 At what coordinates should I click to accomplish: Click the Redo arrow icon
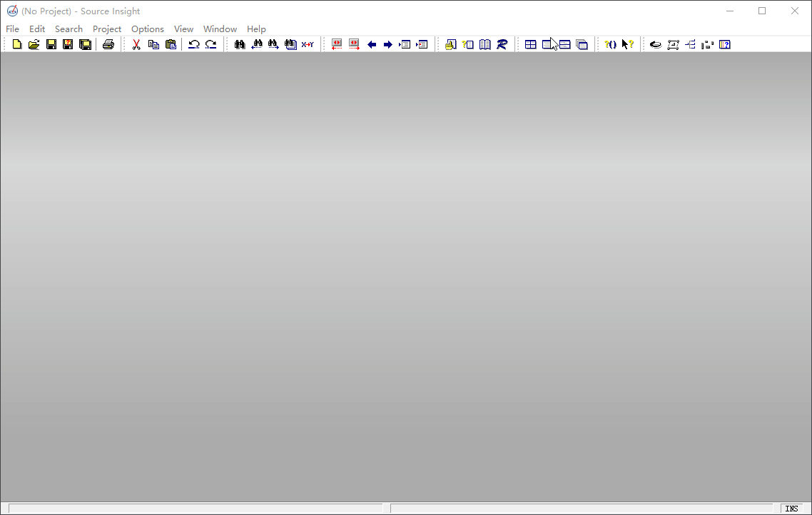coord(210,44)
